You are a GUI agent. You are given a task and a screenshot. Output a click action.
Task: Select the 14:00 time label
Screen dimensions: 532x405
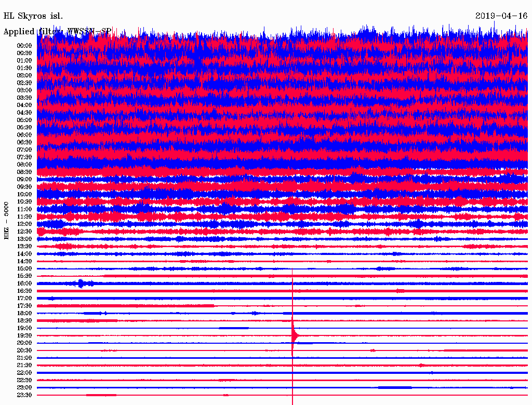(24, 254)
